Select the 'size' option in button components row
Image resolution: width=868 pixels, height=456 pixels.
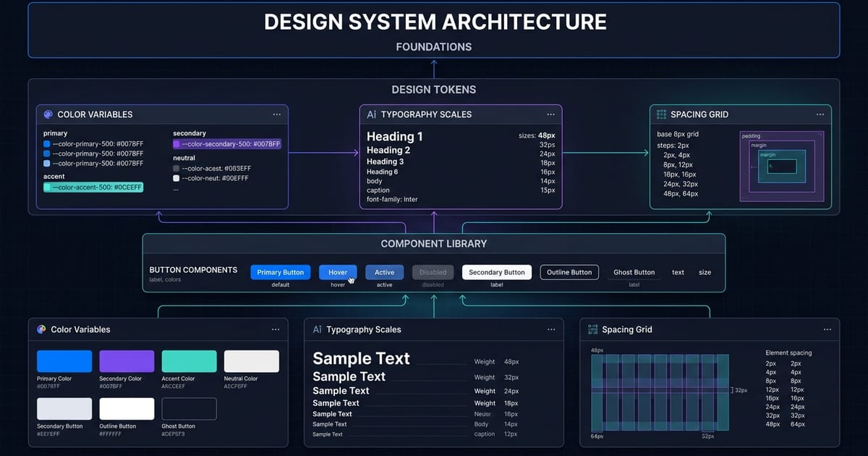pyautogui.click(x=705, y=272)
